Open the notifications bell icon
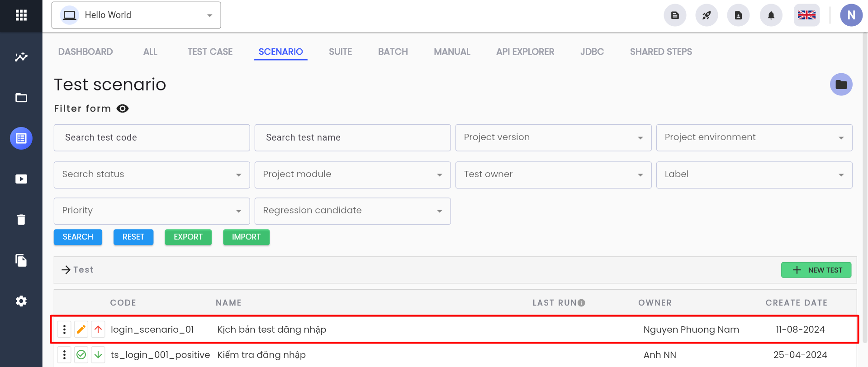Viewport: 868px width, 367px height. (x=771, y=15)
